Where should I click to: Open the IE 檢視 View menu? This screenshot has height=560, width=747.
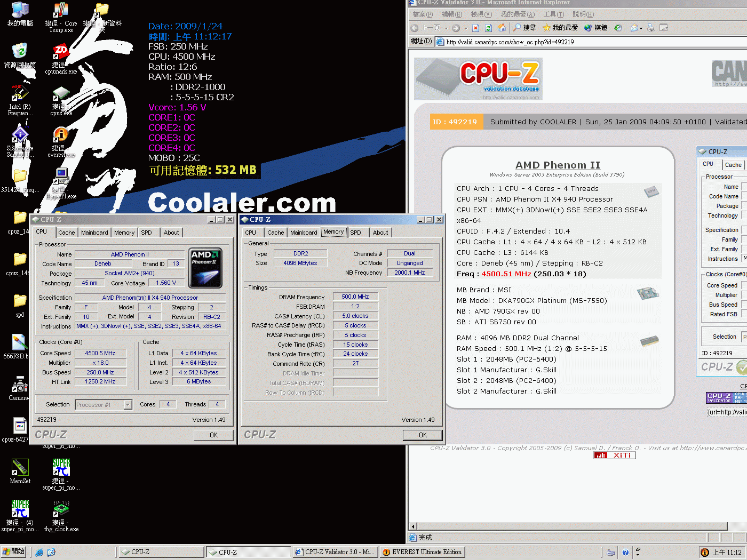(x=481, y=14)
